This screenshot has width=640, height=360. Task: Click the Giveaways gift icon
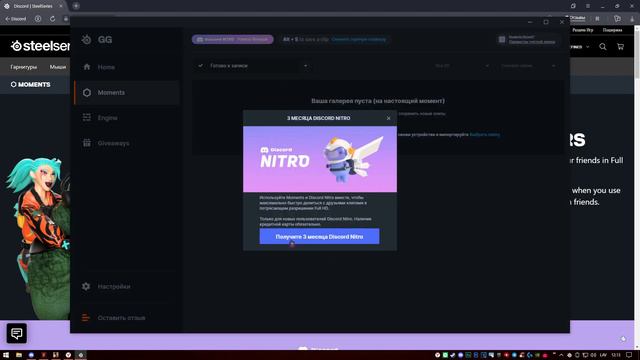(x=87, y=143)
